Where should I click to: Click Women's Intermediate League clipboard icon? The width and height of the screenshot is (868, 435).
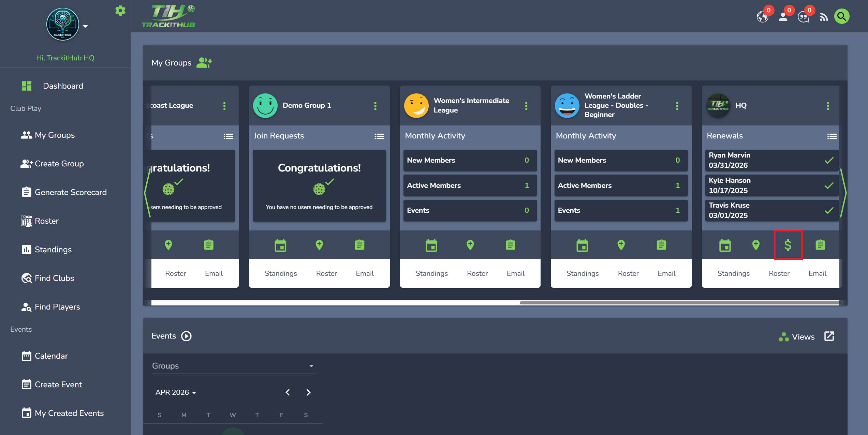[x=511, y=245]
